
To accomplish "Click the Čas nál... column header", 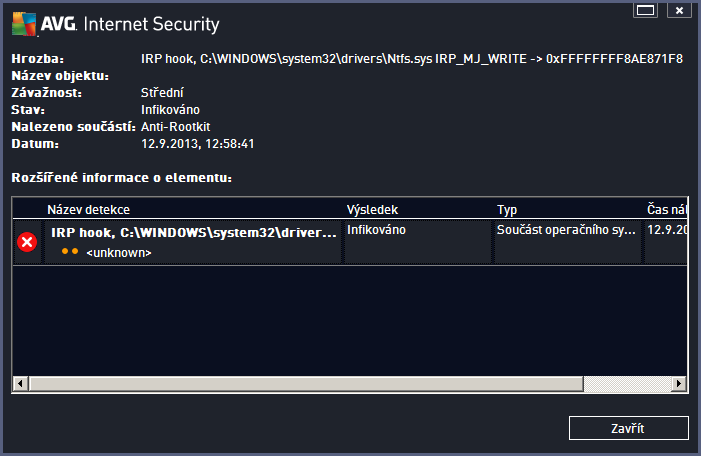I will click(665, 209).
